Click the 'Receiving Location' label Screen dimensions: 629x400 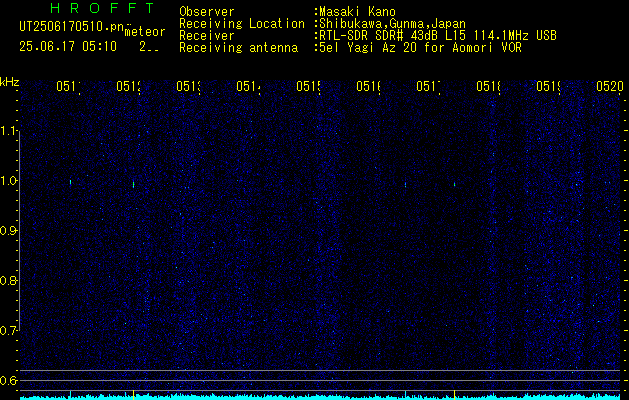[x=242, y=24]
